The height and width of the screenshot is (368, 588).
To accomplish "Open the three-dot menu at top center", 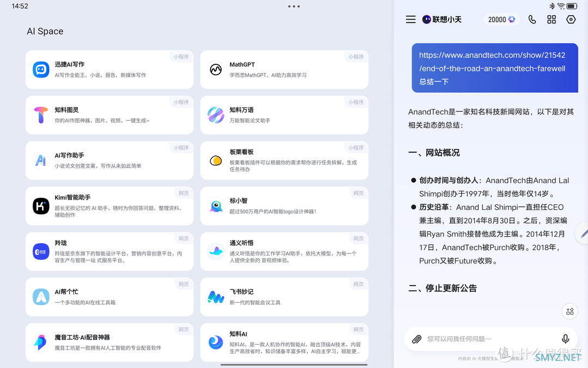I will 294,7.
